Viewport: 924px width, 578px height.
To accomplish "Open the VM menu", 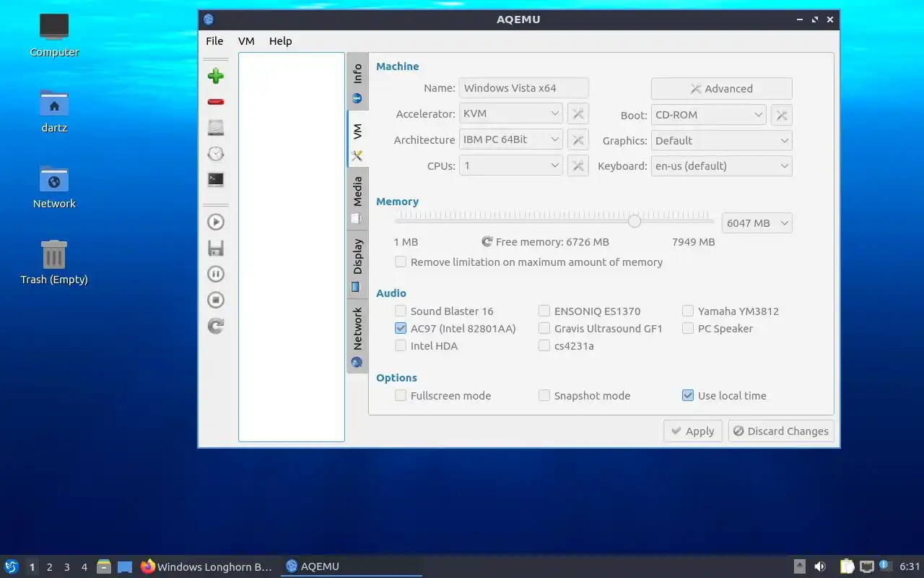I will (x=246, y=41).
